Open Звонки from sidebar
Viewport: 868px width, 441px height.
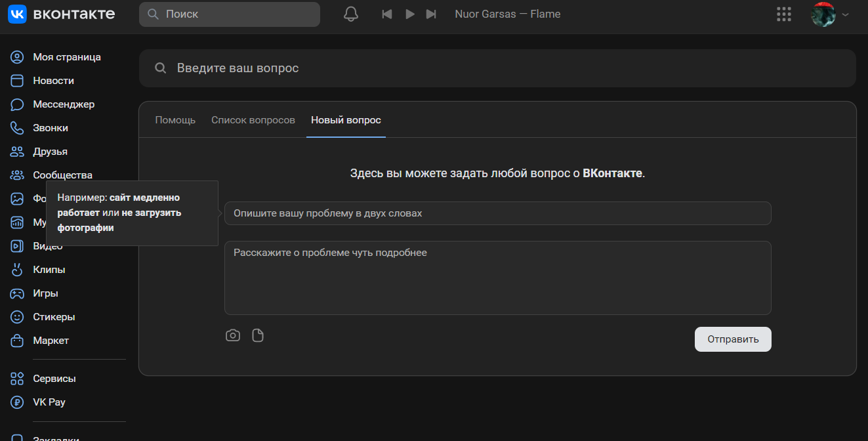pyautogui.click(x=51, y=128)
